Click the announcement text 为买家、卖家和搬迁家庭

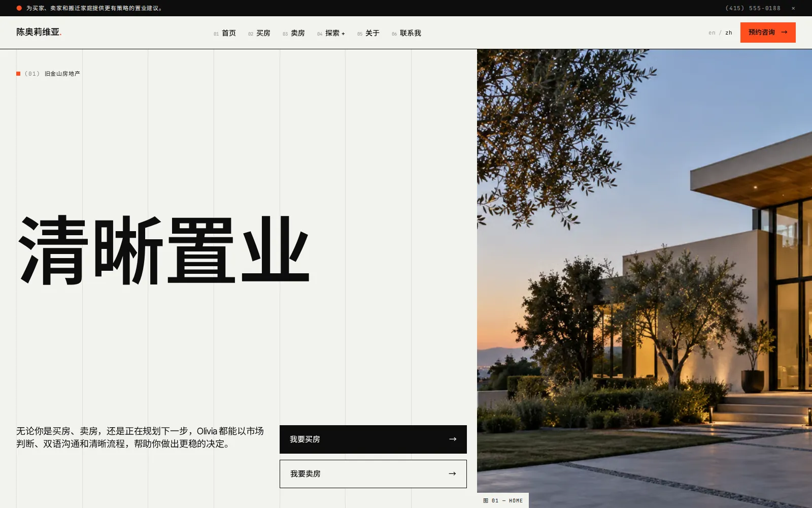pos(95,8)
